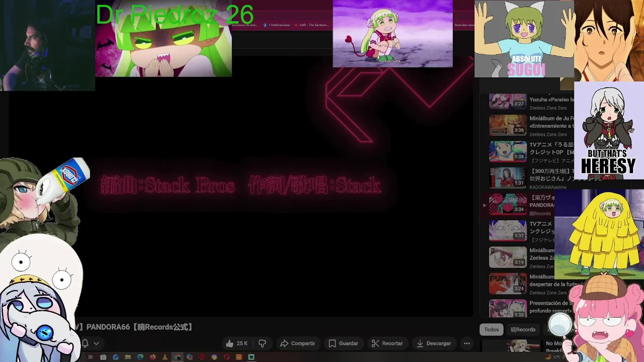Click the webcam overlay feed
Viewport: 644px width, 362px height.
coord(47,45)
